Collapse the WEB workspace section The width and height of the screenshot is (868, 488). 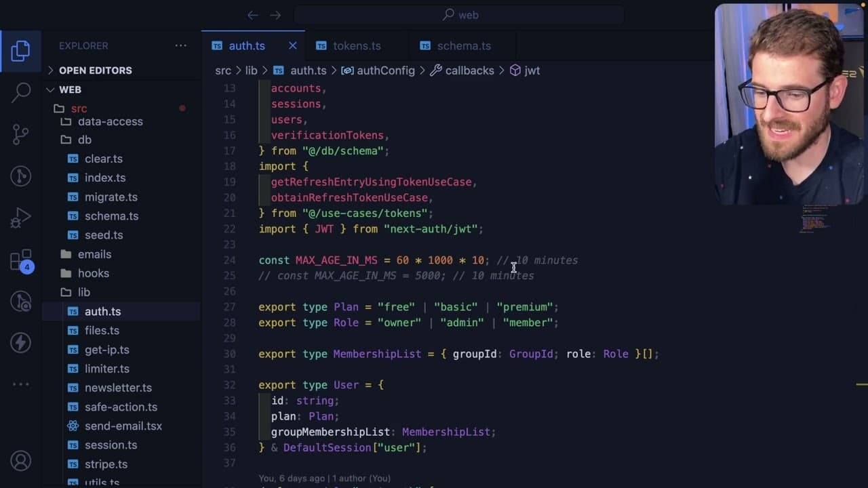[69, 89]
